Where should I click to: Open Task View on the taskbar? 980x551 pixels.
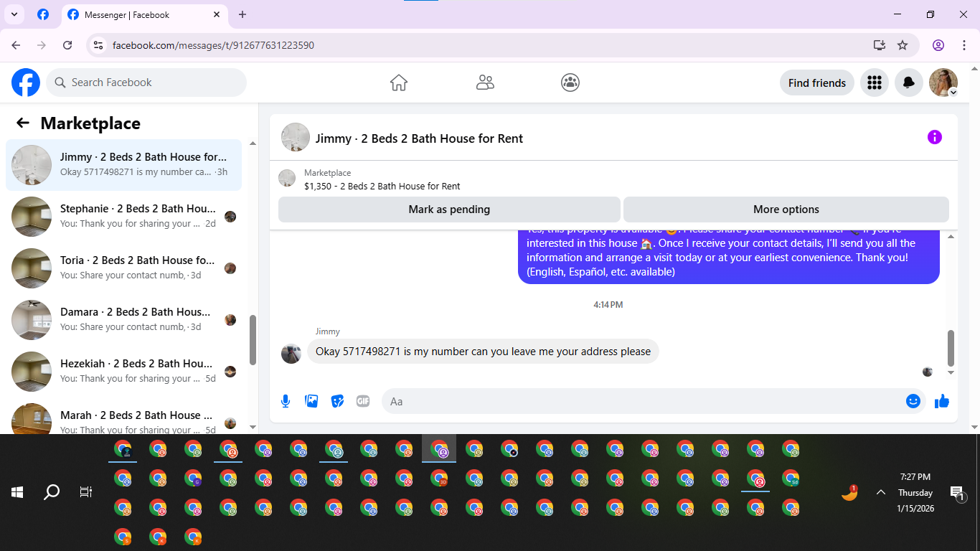tap(86, 492)
